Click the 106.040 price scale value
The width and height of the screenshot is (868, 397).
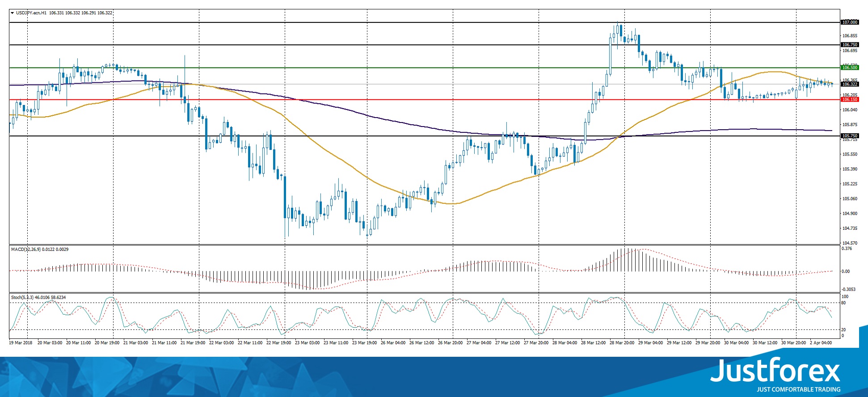850,110
